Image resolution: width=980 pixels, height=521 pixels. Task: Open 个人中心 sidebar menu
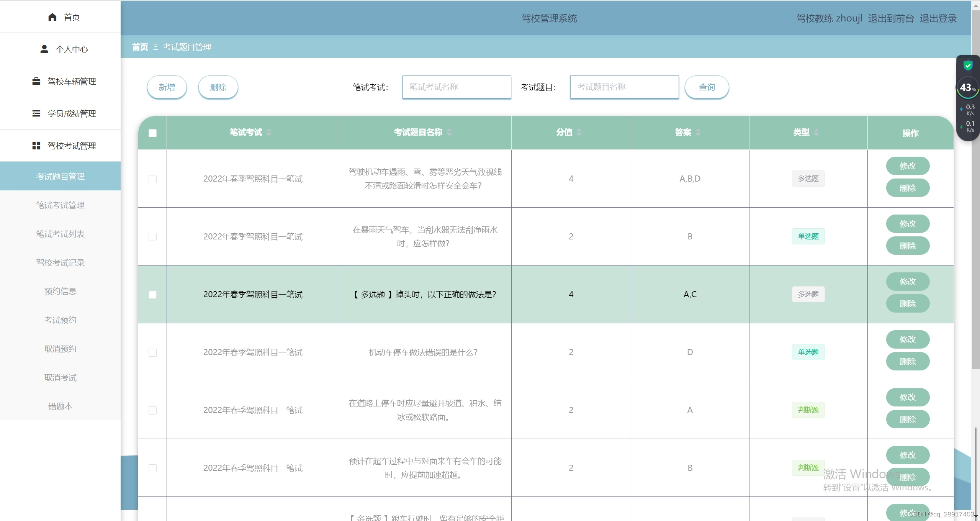tap(60, 49)
